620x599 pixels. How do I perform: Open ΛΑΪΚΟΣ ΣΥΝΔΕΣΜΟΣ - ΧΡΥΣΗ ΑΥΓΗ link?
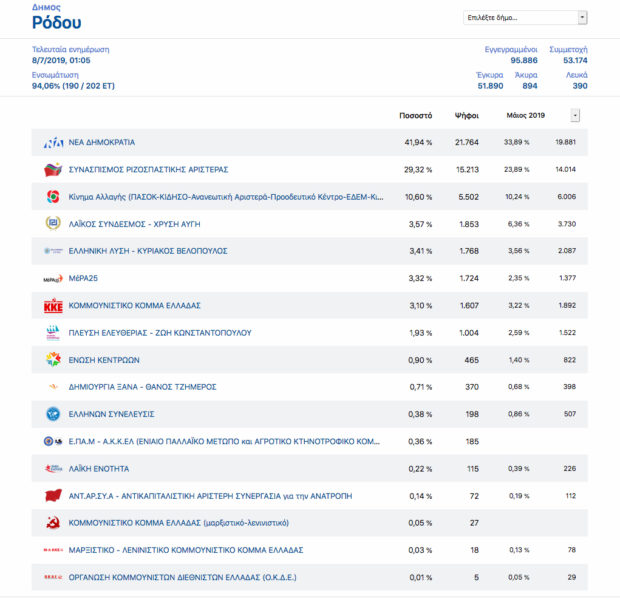click(134, 224)
